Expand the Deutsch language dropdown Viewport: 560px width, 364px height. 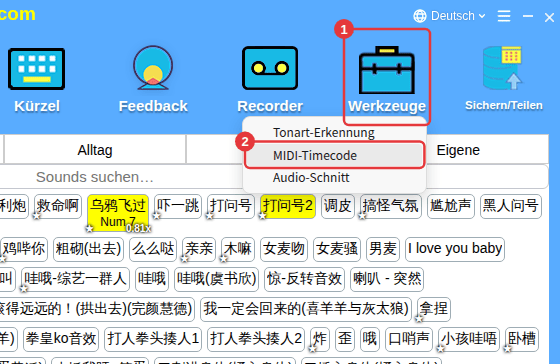458,16
